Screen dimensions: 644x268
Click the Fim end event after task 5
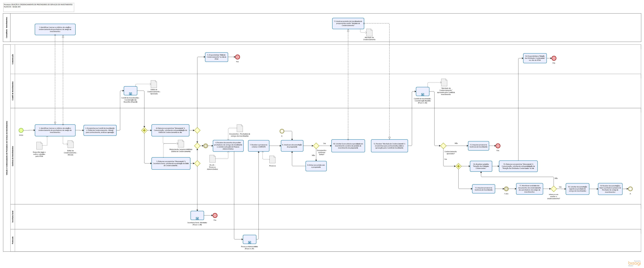[238, 57]
